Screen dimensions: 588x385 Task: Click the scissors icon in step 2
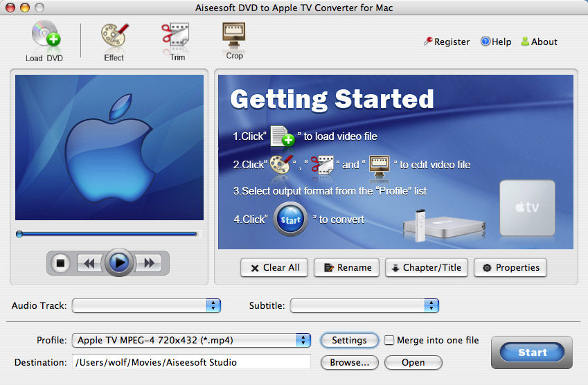coord(322,165)
